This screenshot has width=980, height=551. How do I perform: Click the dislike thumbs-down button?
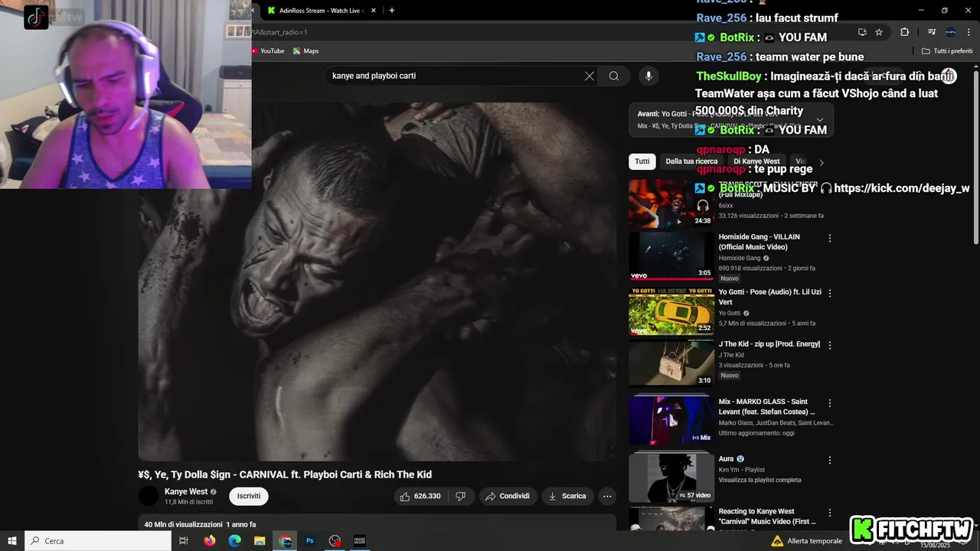[460, 496]
